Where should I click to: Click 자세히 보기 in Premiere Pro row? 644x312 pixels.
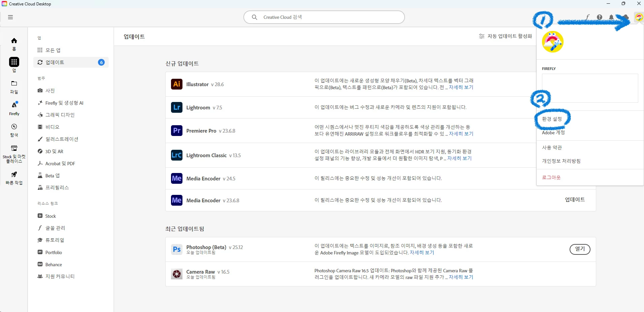[x=461, y=134]
